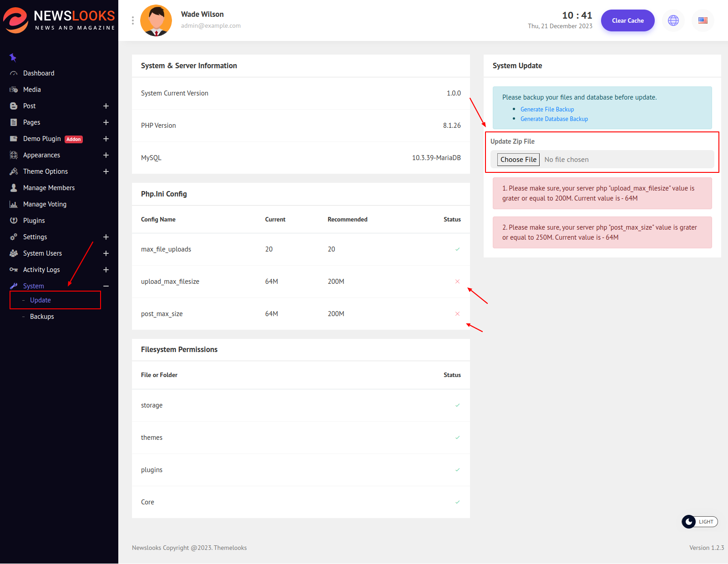The width and height of the screenshot is (728, 564).
Task: Expand the Settings submenu plus icon
Action: click(106, 237)
